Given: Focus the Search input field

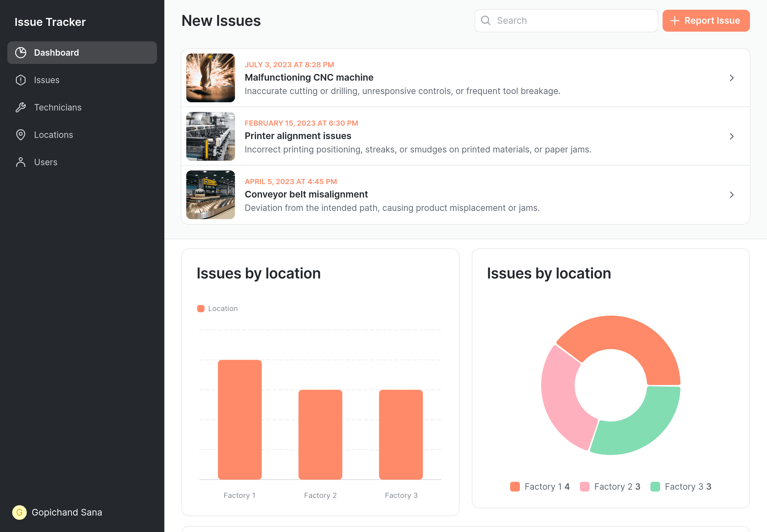Looking at the screenshot, I should (566, 21).
